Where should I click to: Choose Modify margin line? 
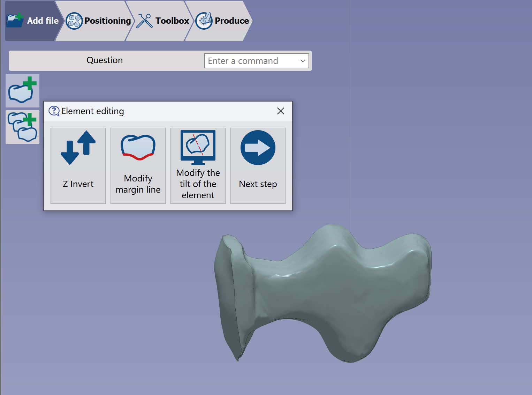(138, 166)
